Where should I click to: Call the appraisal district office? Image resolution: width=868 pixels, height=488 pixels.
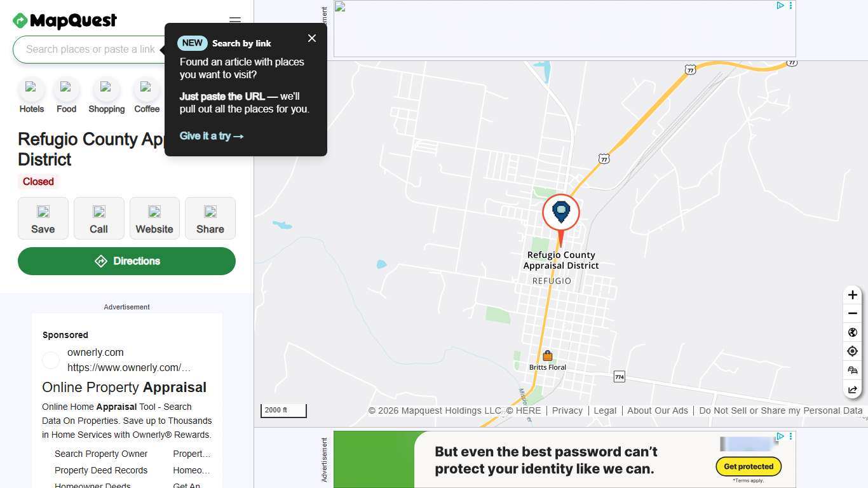tap(98, 219)
